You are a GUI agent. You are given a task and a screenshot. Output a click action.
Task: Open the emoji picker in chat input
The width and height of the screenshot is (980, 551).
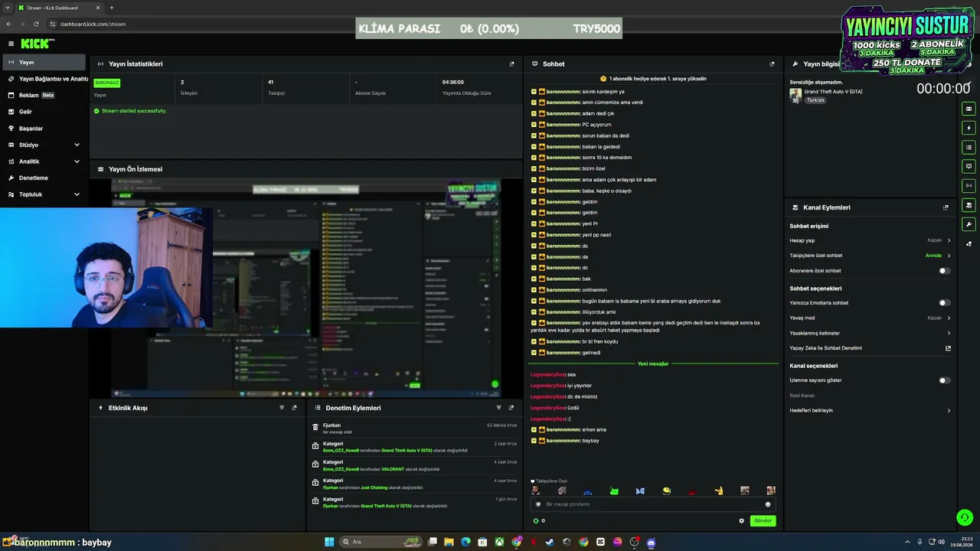[x=768, y=504]
